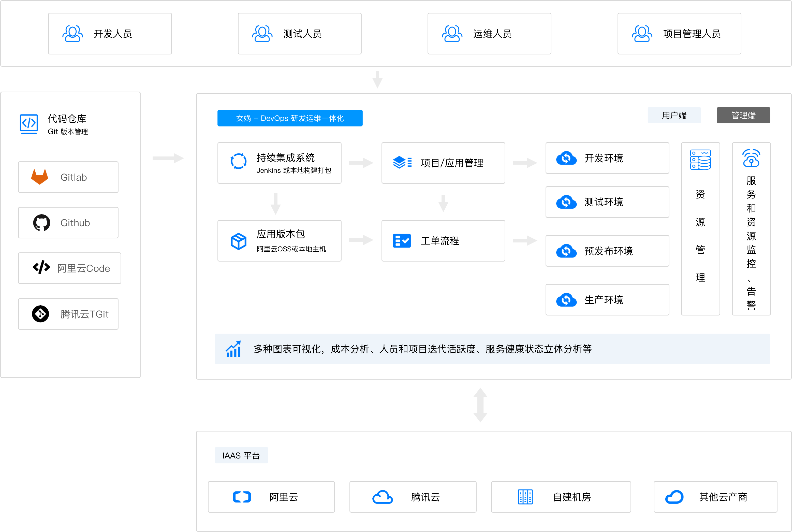Click the 持续集成系统 circular arrows icon
The width and height of the screenshot is (792, 532).
(x=239, y=161)
